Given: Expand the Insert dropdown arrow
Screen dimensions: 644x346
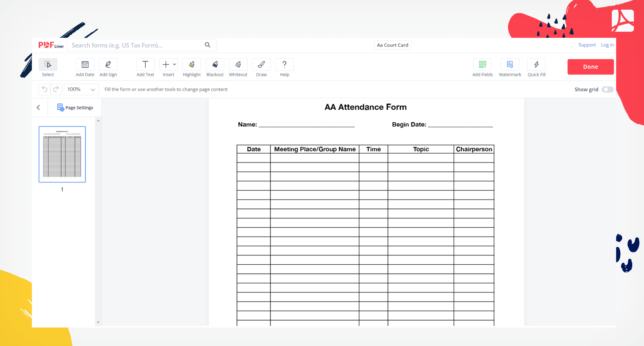Looking at the screenshot, I should (174, 64).
